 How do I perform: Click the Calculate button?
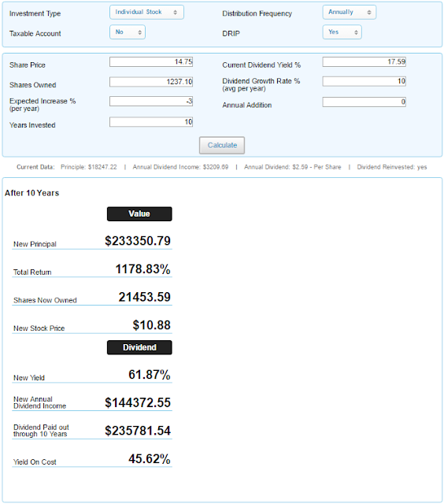point(222,145)
